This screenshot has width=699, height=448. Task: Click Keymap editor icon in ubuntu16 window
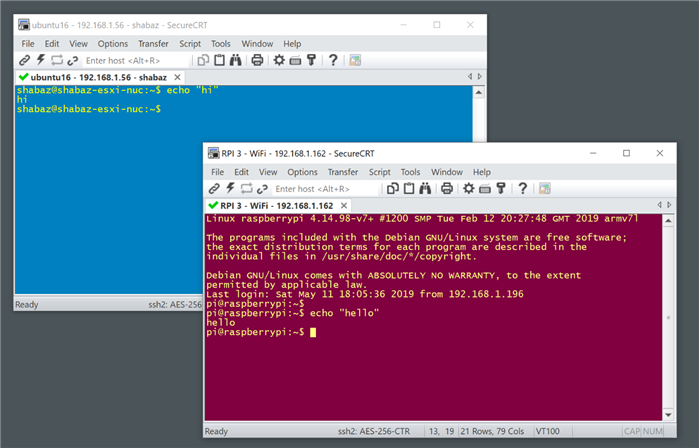[x=295, y=61]
